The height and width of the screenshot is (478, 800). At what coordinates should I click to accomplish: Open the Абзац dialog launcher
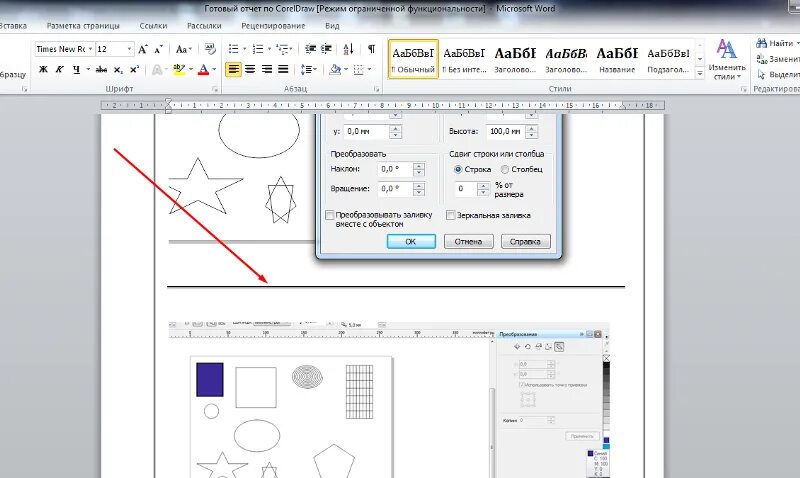tap(377, 89)
